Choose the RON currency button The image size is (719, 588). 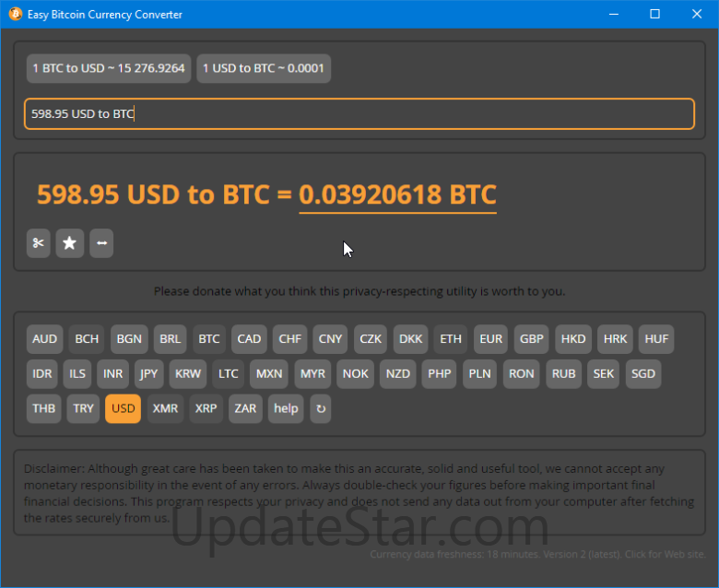tap(522, 374)
